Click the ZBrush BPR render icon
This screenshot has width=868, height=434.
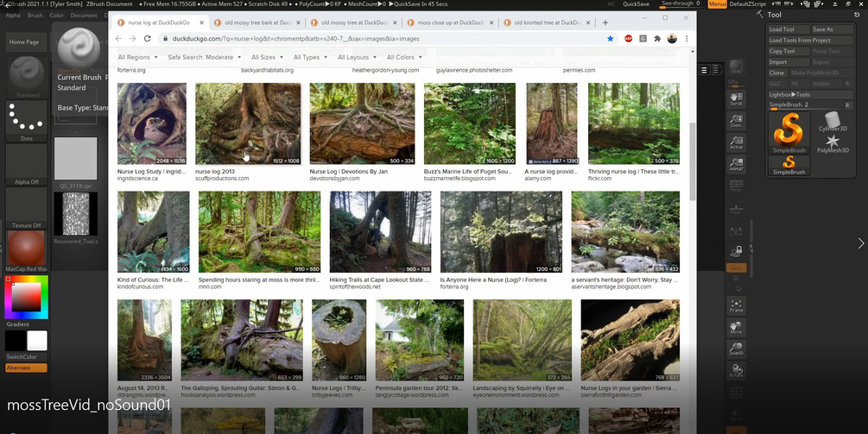(x=736, y=68)
